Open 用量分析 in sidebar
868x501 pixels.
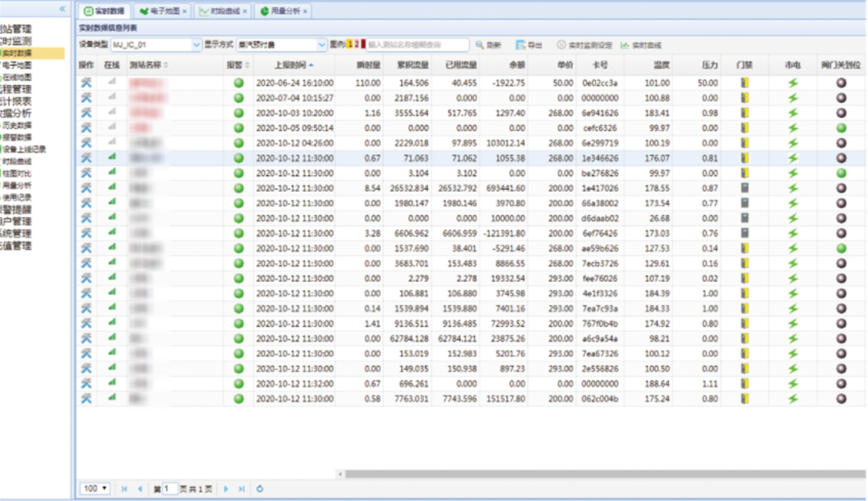(x=16, y=185)
